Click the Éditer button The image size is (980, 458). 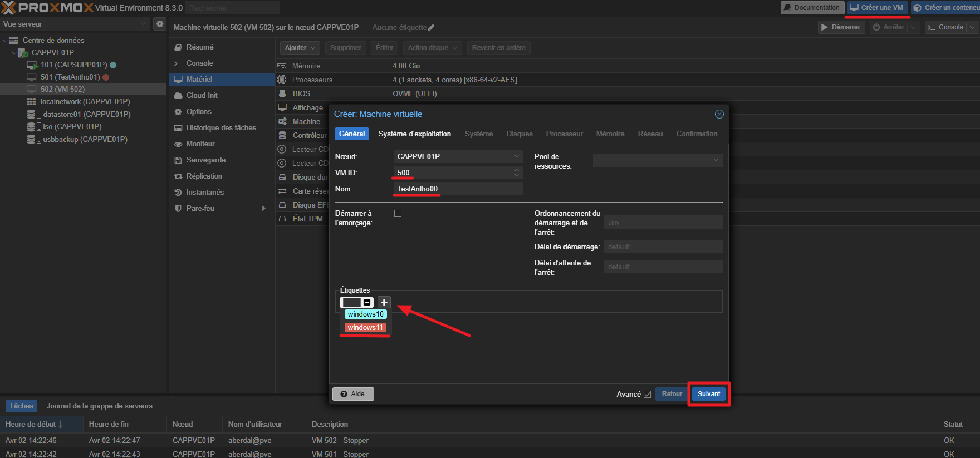tap(384, 48)
